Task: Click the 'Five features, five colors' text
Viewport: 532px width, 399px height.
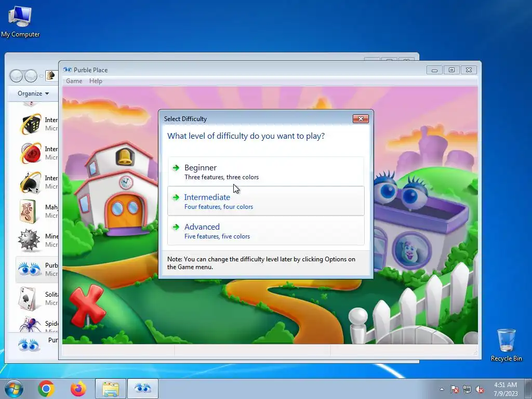Action: 217,236
